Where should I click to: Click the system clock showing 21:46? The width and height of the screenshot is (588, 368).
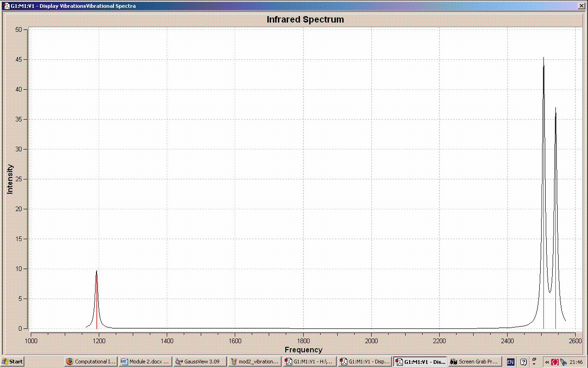[576, 362]
